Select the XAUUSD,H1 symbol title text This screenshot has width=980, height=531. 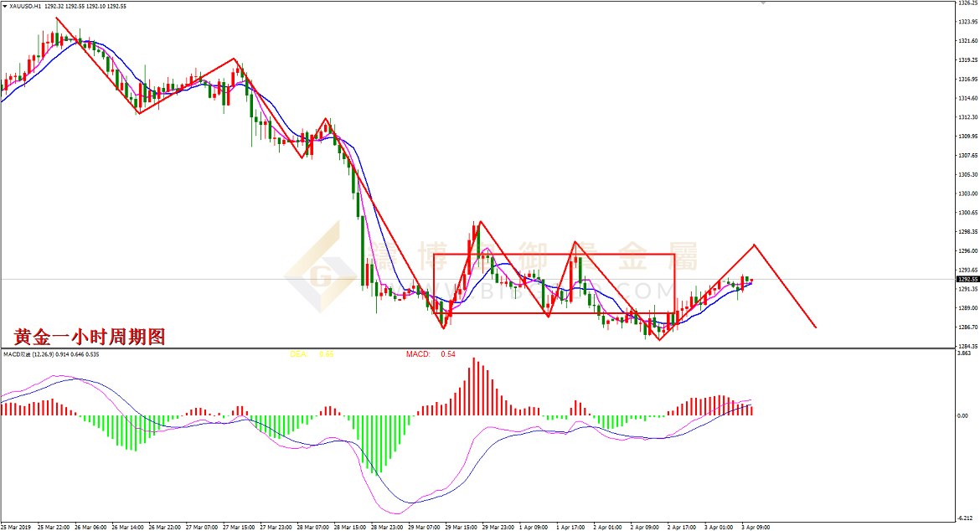(26, 6)
